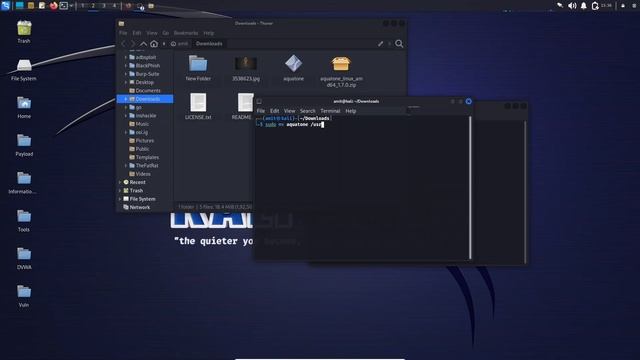The height and width of the screenshot is (360, 640).
Task: Expand the File System node in sidebar
Action: tap(120, 199)
